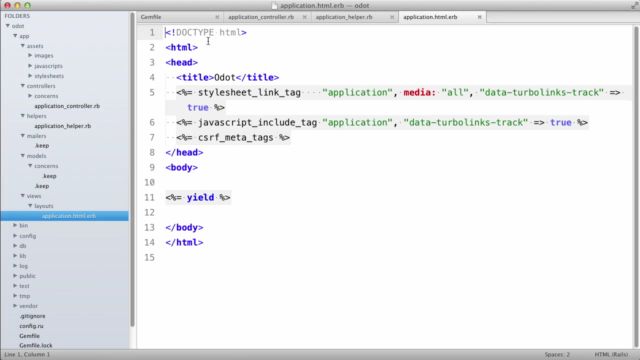Image resolution: width=640 pixels, height=360 pixels.
Task: Expand the vendor folder arrow
Action: point(15,306)
